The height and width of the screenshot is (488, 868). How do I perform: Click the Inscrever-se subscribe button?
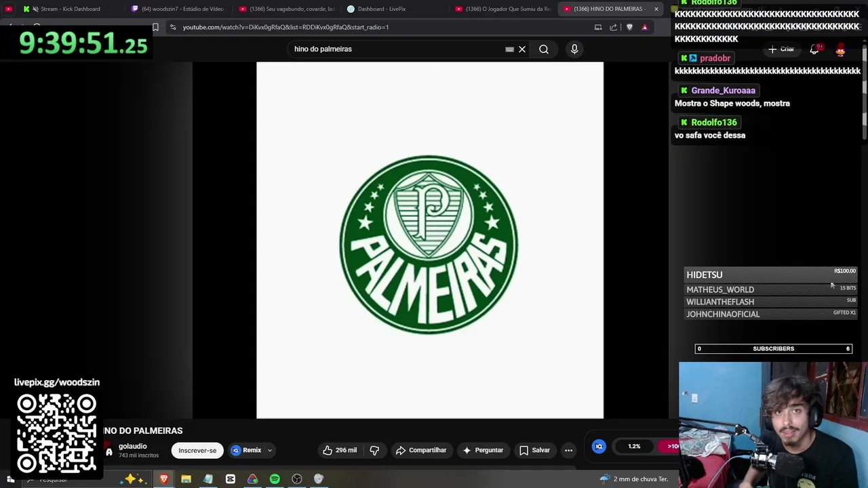[x=197, y=450]
